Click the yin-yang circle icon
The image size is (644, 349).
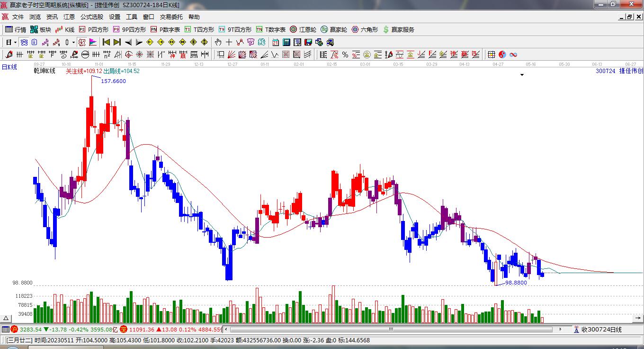502,55
